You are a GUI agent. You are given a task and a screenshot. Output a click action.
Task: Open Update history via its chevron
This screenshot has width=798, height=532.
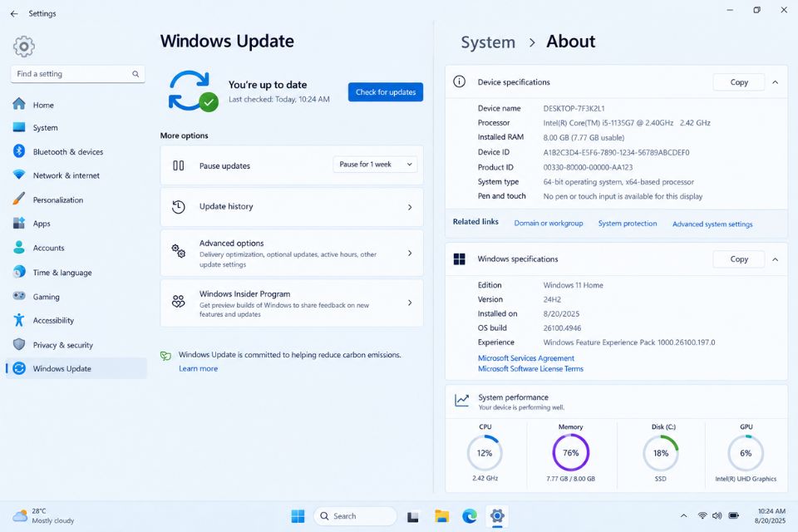point(410,207)
